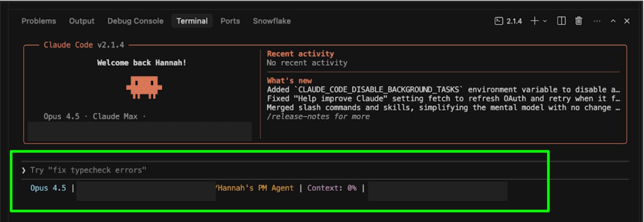644x222 pixels.
Task: Click the 'Welcome back Hannah!' text
Action: [141, 63]
